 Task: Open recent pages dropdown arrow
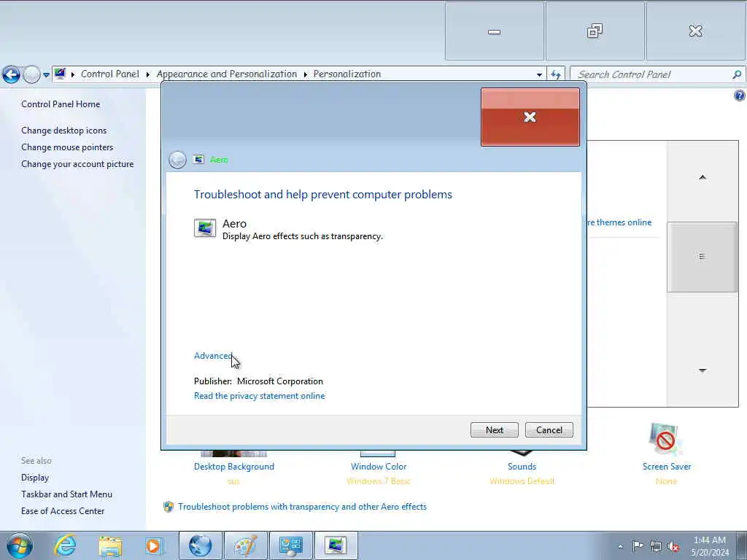click(46, 75)
